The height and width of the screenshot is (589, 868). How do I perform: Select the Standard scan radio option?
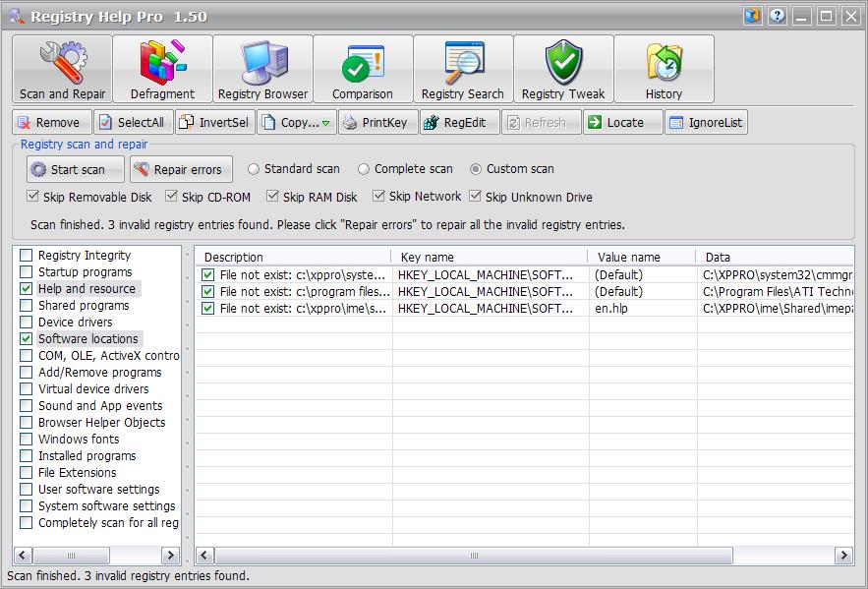coord(253,169)
